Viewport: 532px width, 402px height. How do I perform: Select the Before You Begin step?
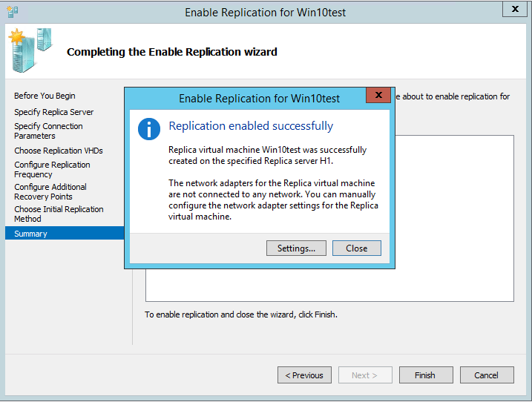tap(45, 96)
